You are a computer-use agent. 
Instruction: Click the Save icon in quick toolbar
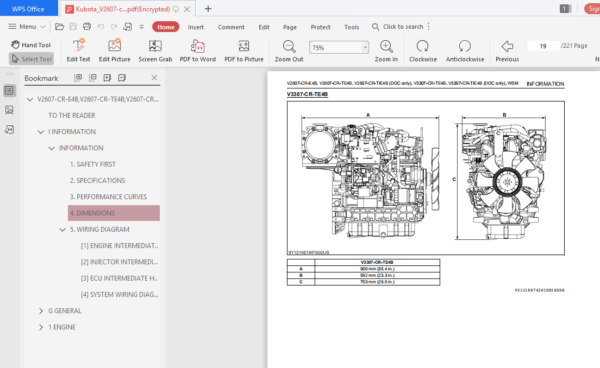tap(73, 26)
